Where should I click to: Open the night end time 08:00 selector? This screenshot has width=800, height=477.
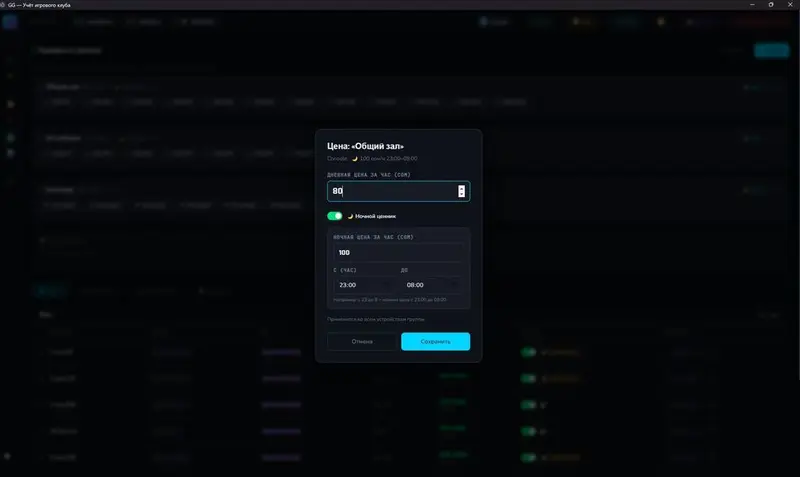coord(432,285)
